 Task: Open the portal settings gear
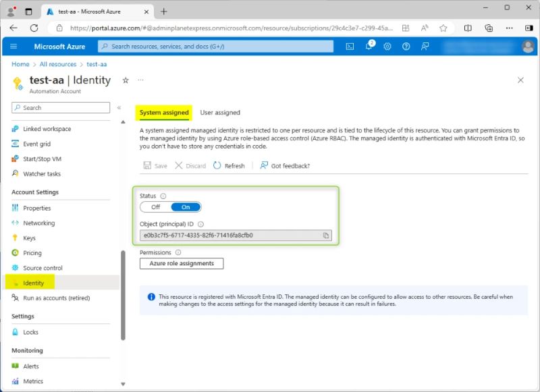[387, 47]
